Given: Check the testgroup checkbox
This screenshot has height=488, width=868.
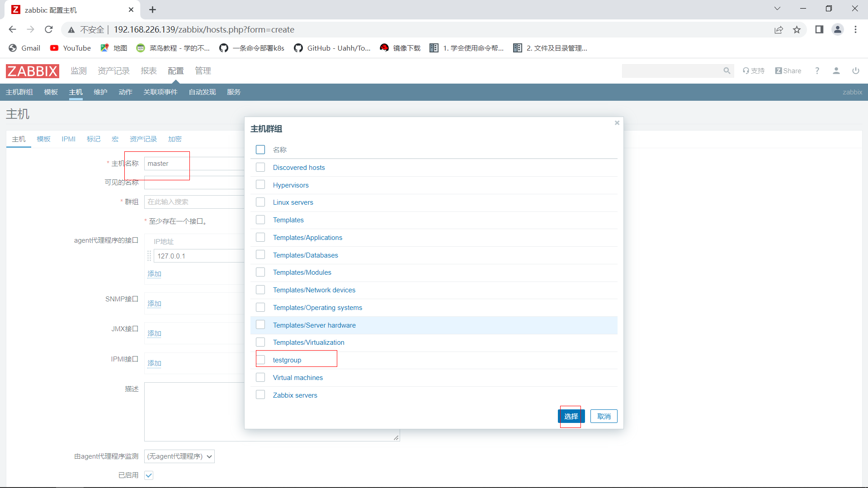Looking at the screenshot, I should tap(260, 360).
